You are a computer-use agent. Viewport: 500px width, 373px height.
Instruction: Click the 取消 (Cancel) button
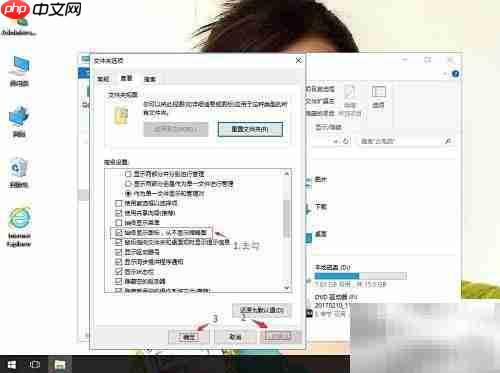235,337
